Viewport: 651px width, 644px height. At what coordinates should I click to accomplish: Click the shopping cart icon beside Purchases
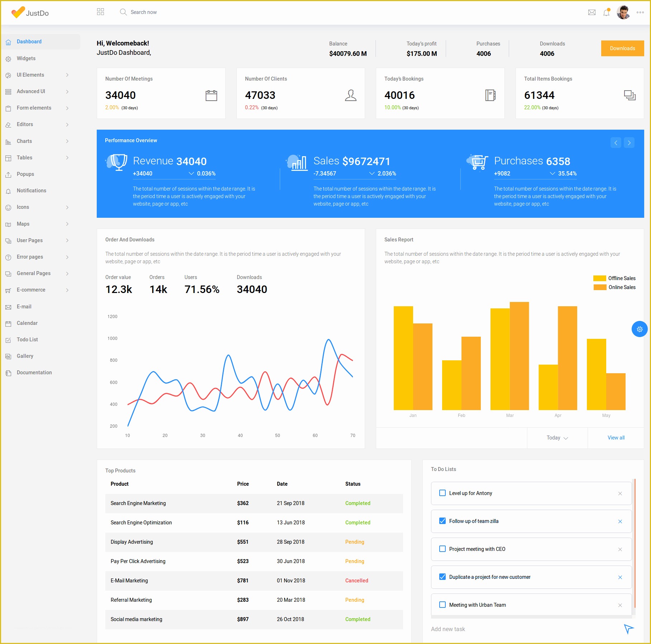(x=478, y=162)
